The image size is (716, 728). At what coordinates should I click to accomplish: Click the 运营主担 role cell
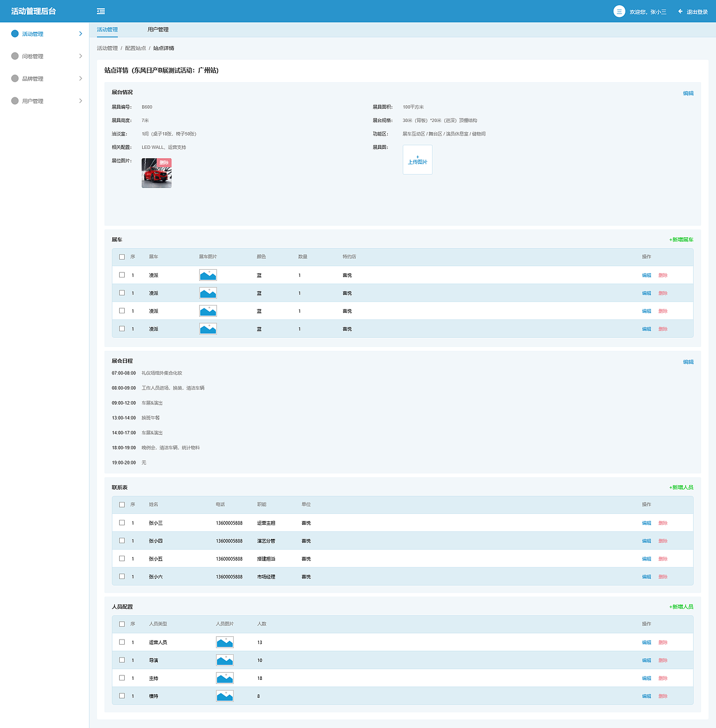pyautogui.click(x=266, y=523)
